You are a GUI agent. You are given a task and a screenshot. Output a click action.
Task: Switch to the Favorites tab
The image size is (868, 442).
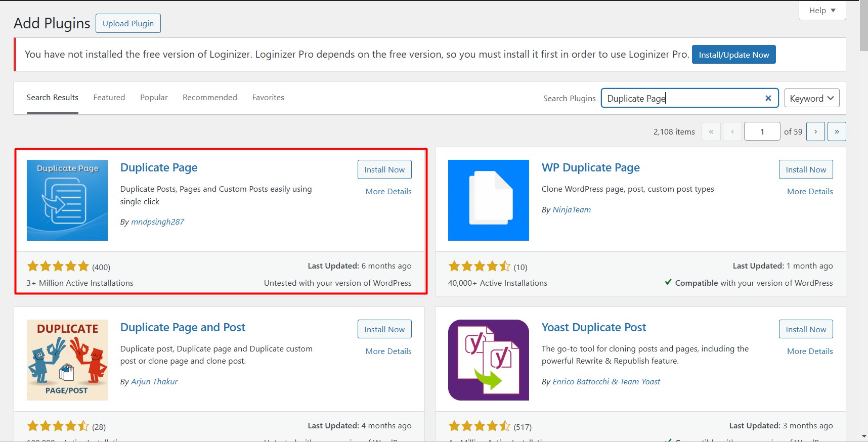click(x=268, y=98)
